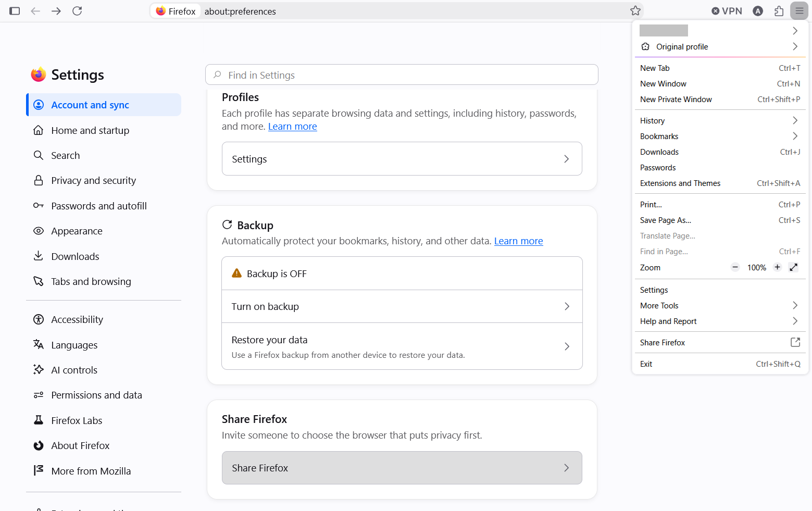The height and width of the screenshot is (511, 812).
Task: Choose New Tab from the menu
Action: pyautogui.click(x=720, y=68)
